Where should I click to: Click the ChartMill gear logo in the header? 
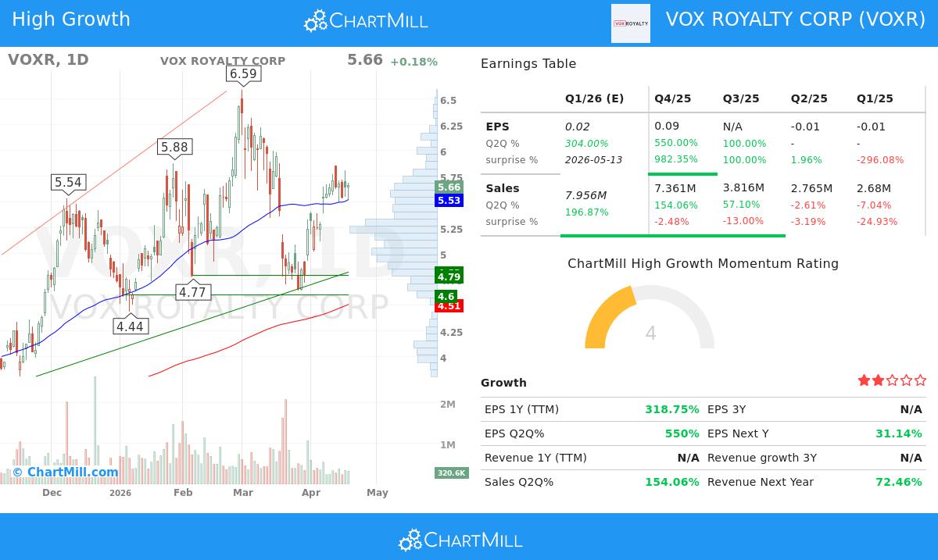tap(316, 20)
